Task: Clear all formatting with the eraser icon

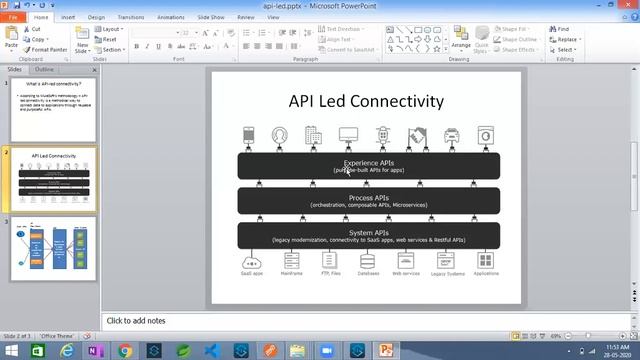Action: click(231, 33)
